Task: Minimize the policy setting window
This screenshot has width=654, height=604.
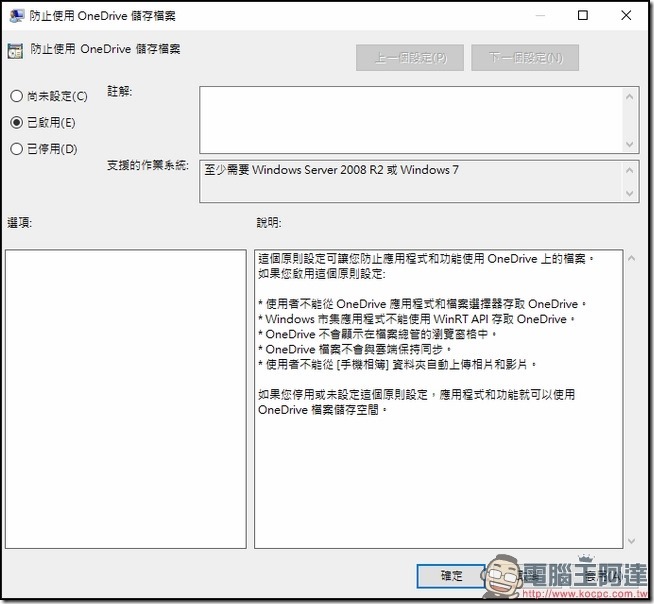Action: (x=540, y=15)
